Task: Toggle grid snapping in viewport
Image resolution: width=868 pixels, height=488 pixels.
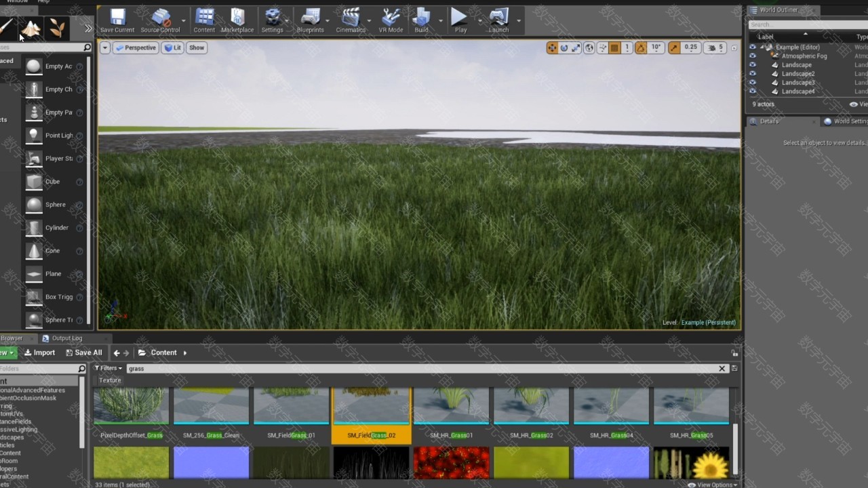Action: pos(614,47)
